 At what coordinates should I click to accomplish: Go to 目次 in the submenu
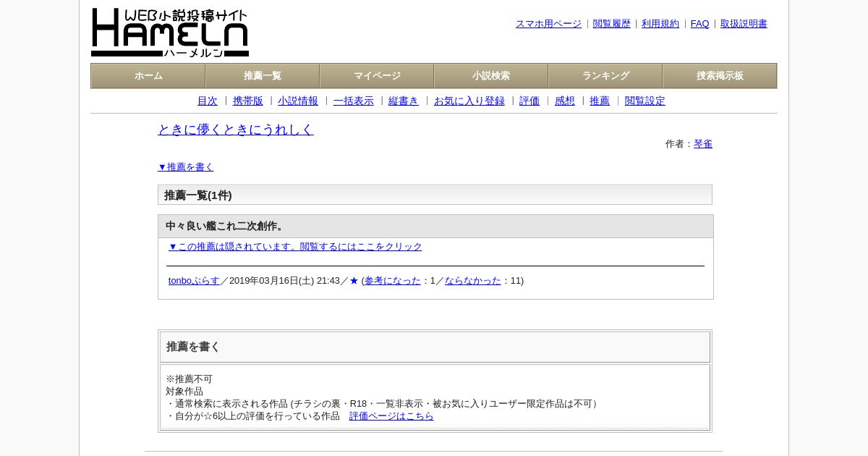tap(208, 101)
